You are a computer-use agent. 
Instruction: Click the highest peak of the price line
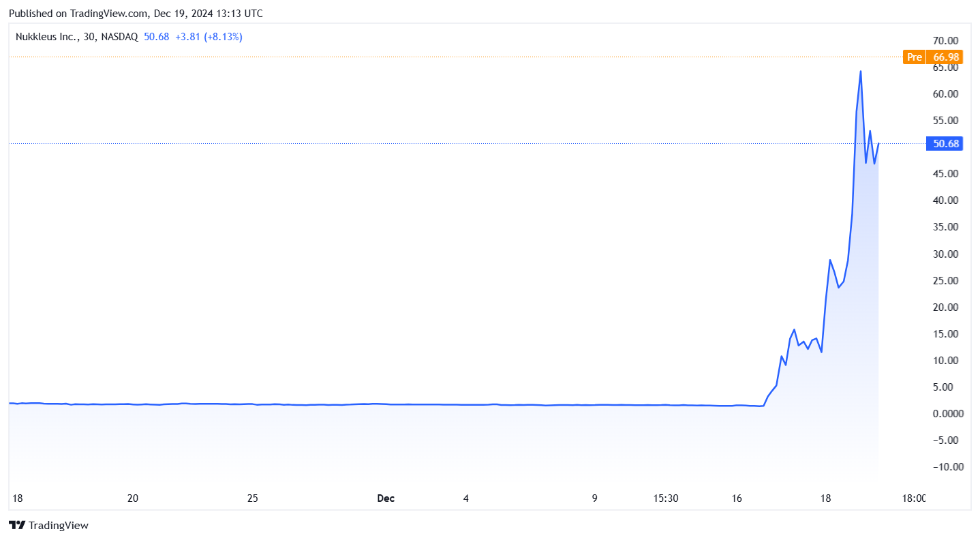tap(861, 72)
